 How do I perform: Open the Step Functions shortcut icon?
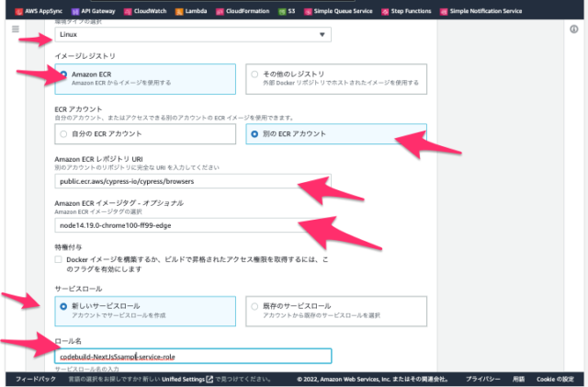[x=385, y=12]
